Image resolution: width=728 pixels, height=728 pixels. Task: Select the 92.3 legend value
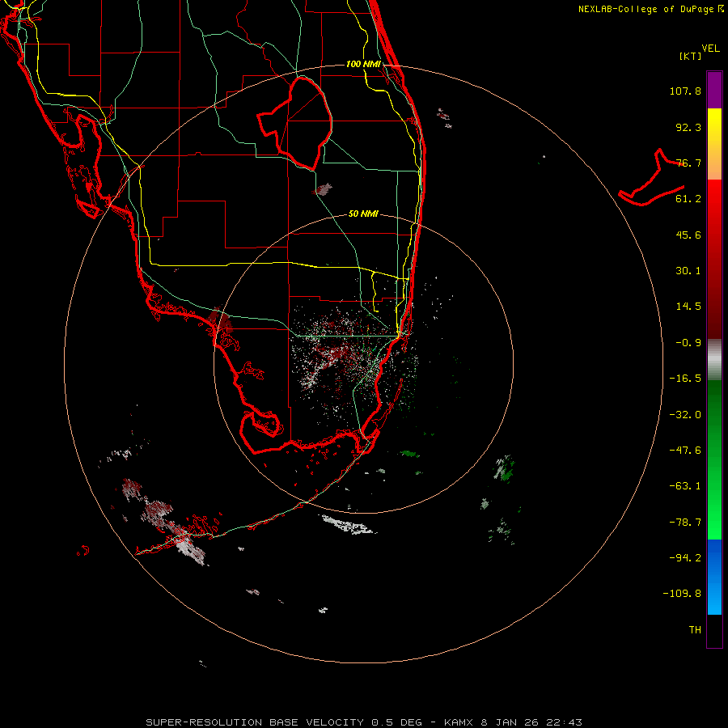pos(688,127)
